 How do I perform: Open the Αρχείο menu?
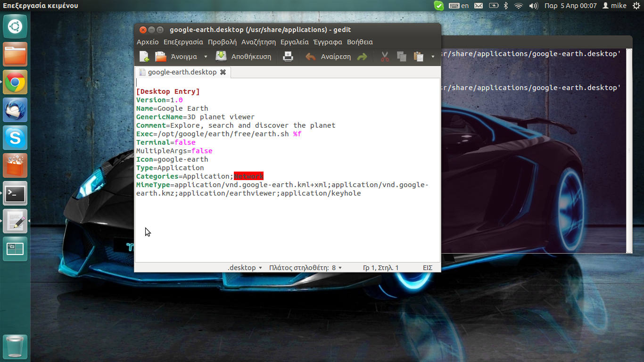148,42
